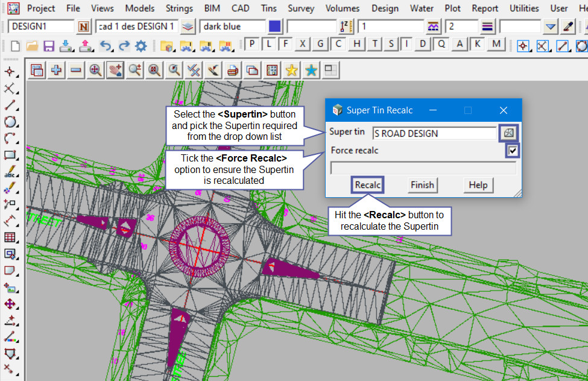This screenshot has height=381, width=588.
Task: Tick the Force recalc checkbox
Action: pos(513,151)
